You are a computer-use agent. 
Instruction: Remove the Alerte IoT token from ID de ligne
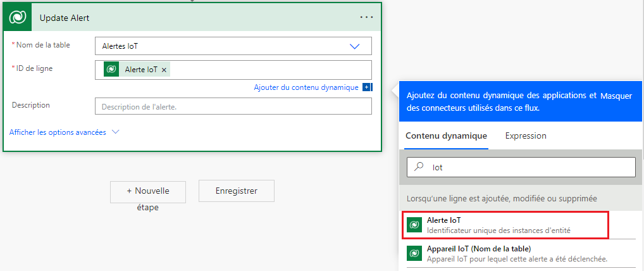(164, 70)
